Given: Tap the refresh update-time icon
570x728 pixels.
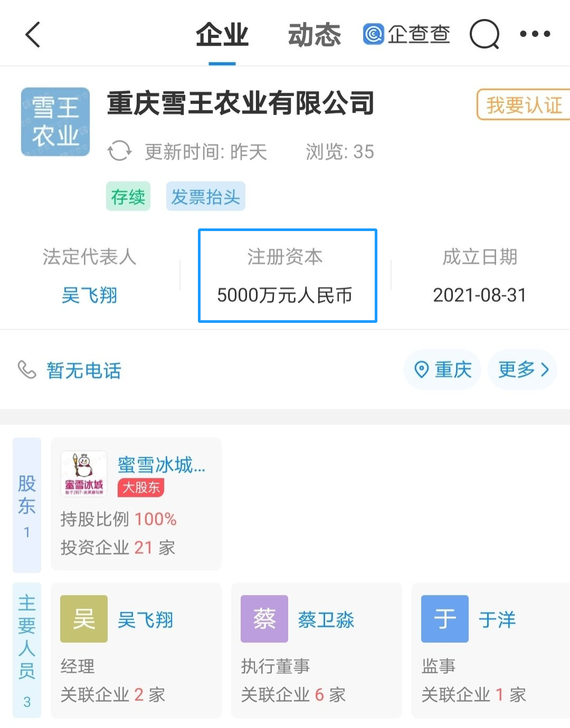Looking at the screenshot, I should [x=119, y=151].
